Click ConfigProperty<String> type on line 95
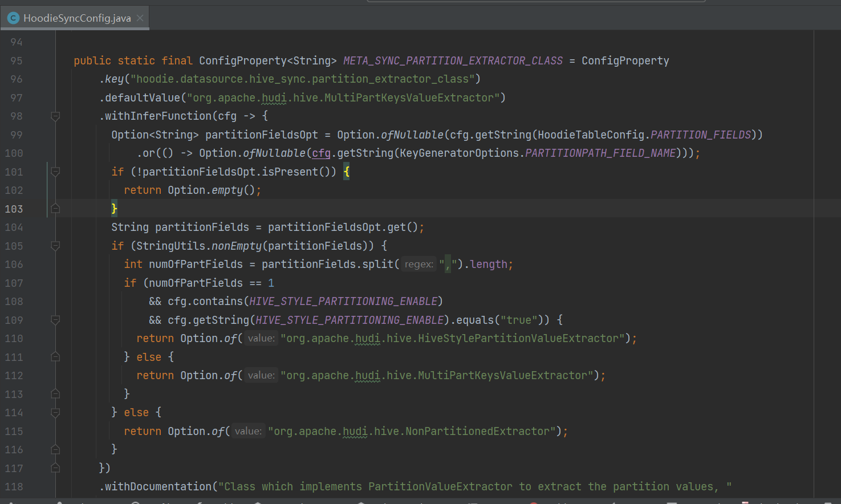This screenshot has width=841, height=504. tap(268, 60)
